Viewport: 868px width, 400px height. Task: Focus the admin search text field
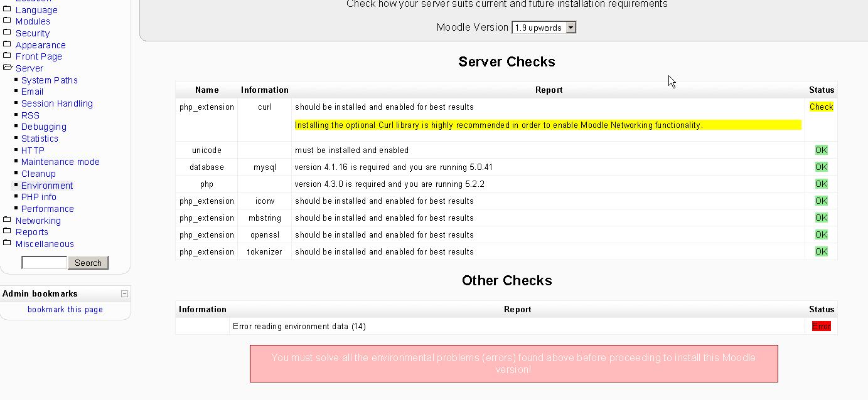coord(44,263)
